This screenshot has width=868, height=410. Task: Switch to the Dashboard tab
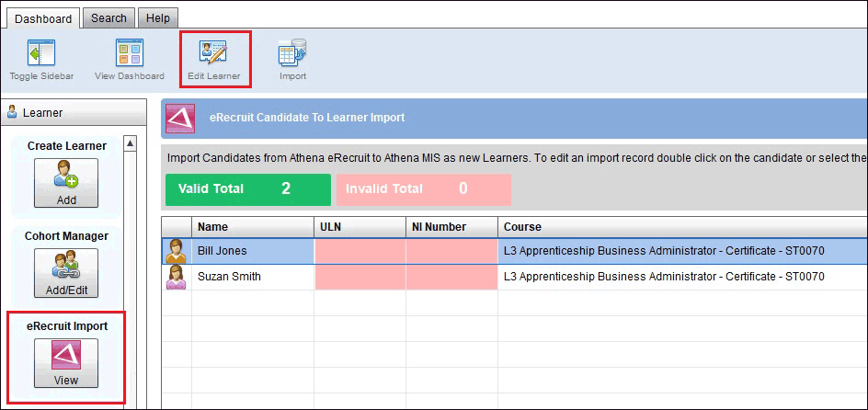[43, 18]
